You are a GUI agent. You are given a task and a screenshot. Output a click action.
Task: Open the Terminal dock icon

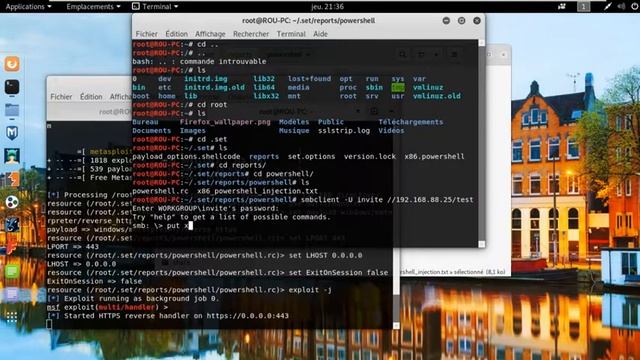[x=12, y=87]
